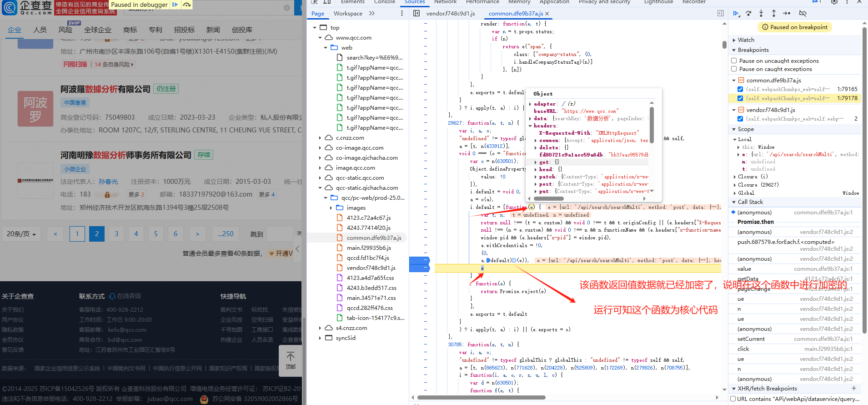Add XHR/fetch breakpoint plus icon
Viewport: 868px width, 405px height.
tap(854, 388)
